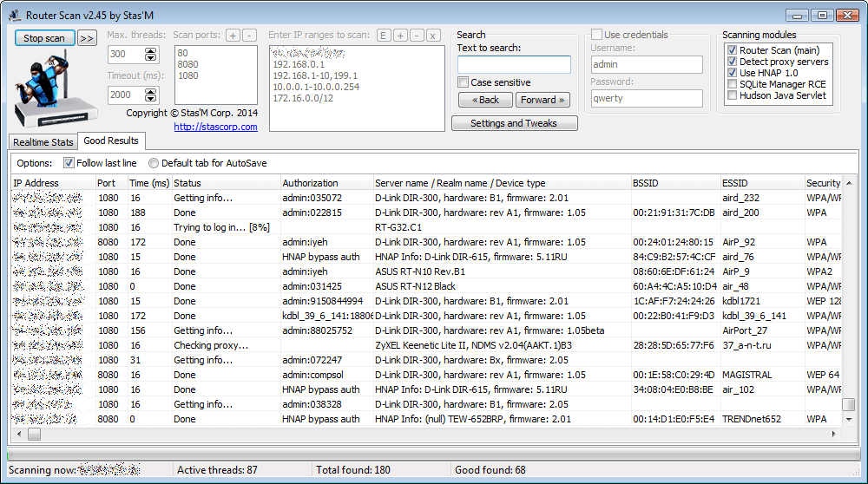Image resolution: width=868 pixels, height=484 pixels.
Task: Switch to Good Results tab
Action: 111,141
